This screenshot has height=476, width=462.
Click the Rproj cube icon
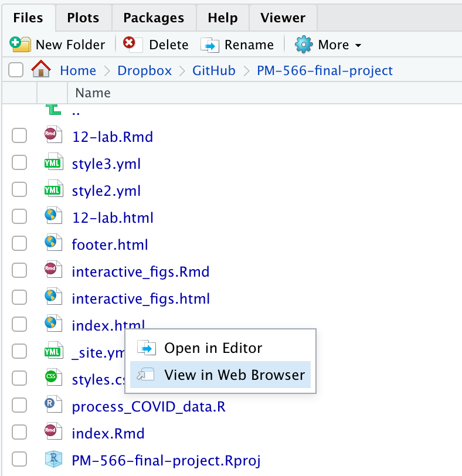coord(53,458)
